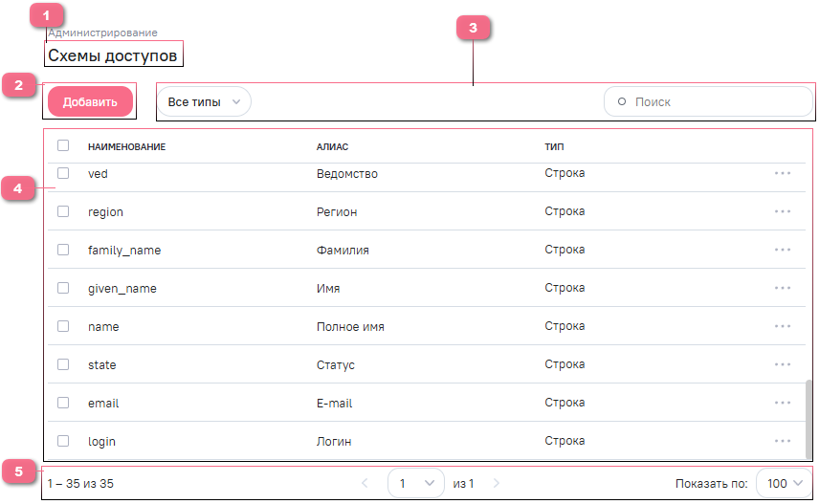Open the three-dot menu for region row
The width and height of the screenshot is (819, 504).
tap(783, 211)
